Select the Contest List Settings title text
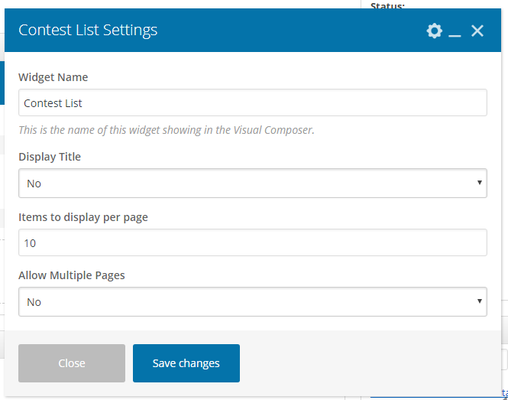This screenshot has height=400, width=508. click(88, 30)
